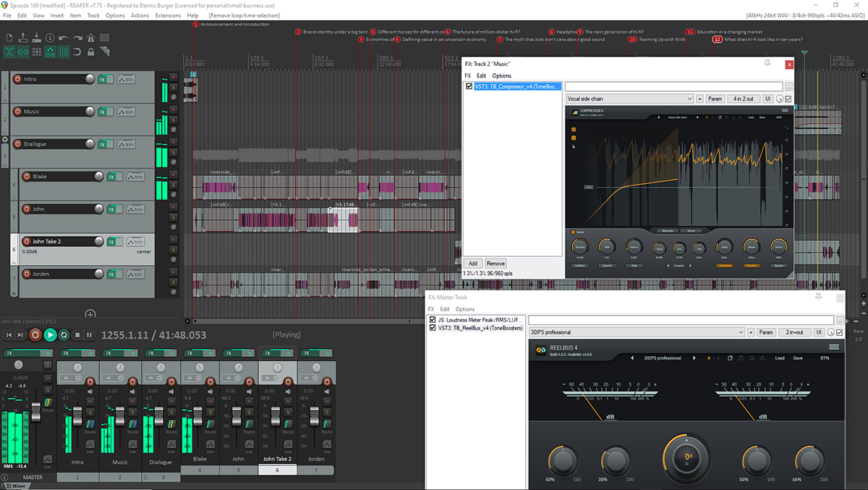The image size is (868, 490).
Task: Open Project settings info icon
Action: 50,38
